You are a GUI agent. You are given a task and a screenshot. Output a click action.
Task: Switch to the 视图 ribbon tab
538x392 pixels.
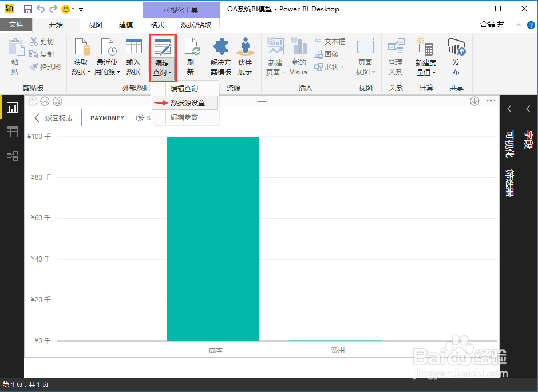click(96, 25)
